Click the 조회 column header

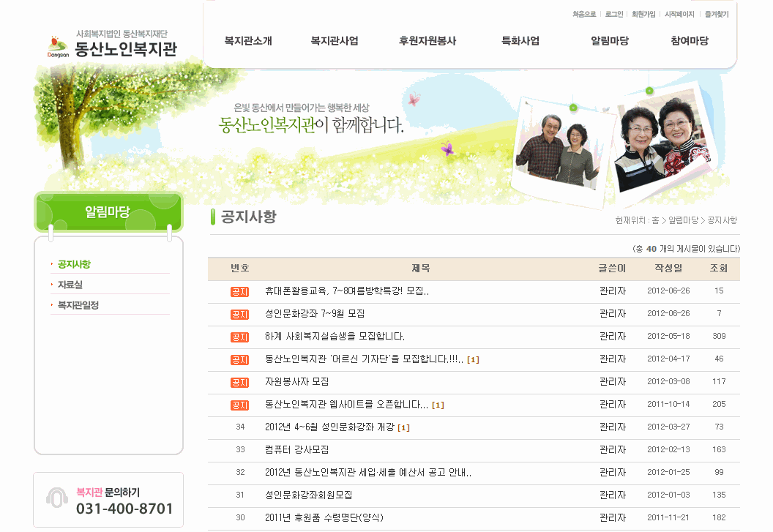click(x=719, y=269)
